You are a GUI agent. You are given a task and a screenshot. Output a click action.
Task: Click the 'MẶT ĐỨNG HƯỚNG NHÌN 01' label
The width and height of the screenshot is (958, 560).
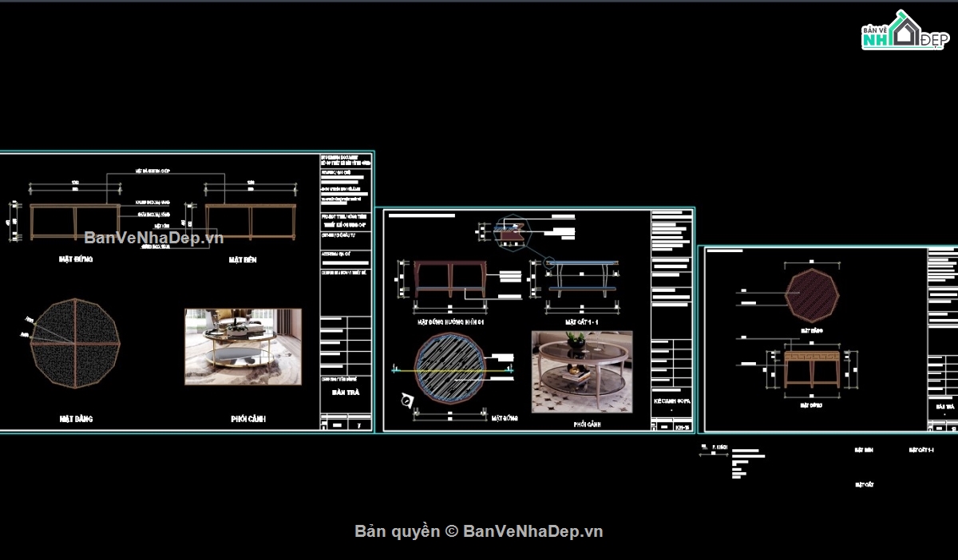pos(451,321)
